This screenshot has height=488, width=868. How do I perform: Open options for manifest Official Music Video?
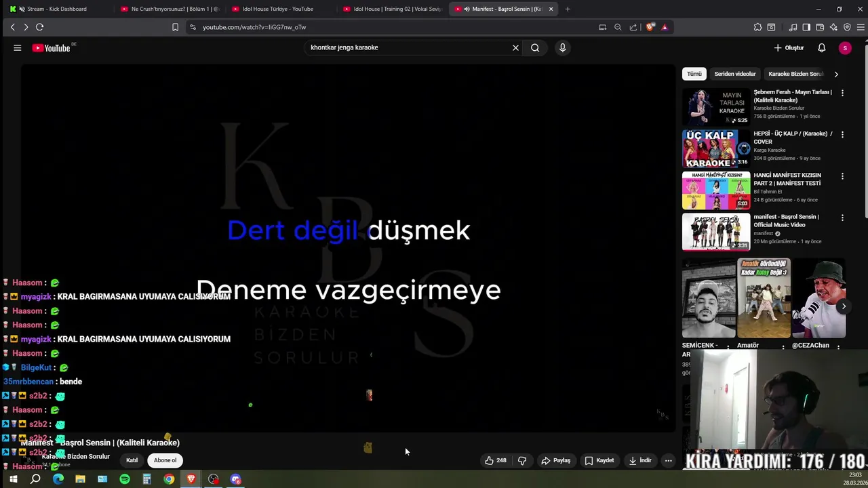[842, 218]
